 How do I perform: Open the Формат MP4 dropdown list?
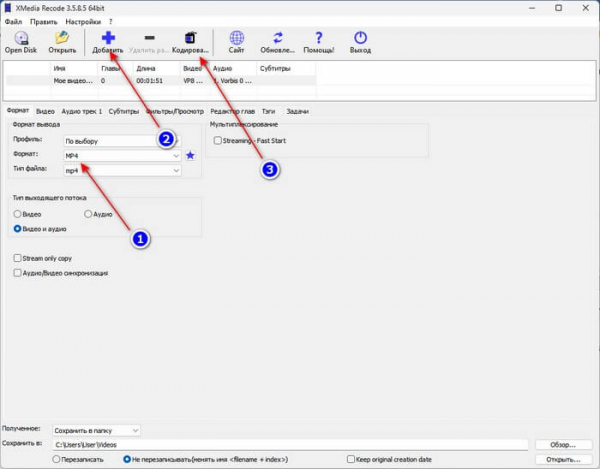[122, 156]
